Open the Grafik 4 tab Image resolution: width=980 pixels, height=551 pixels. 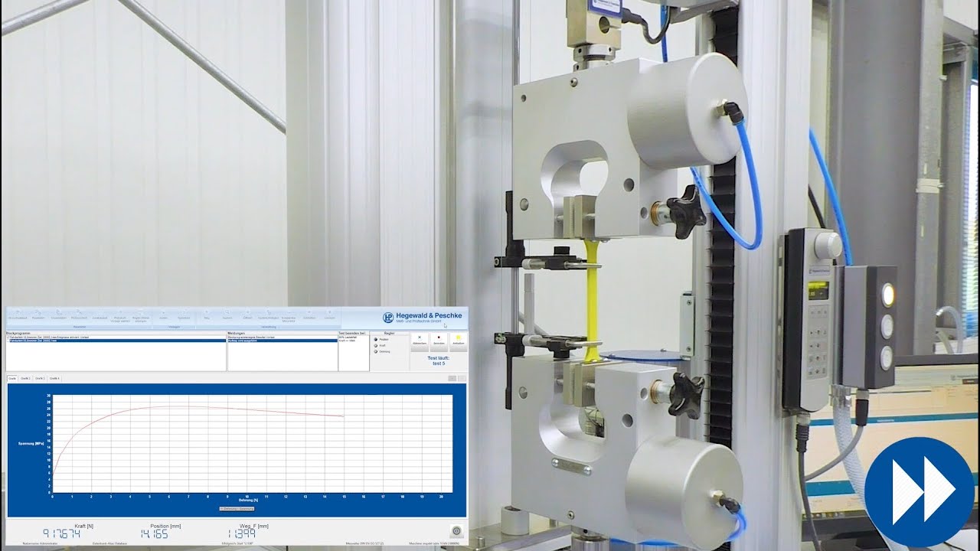click(54, 379)
